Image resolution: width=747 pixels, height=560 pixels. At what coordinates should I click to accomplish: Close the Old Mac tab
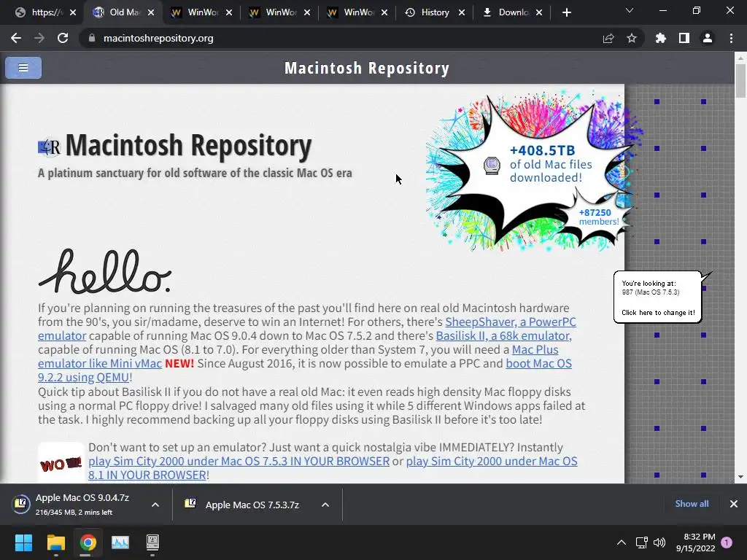(x=151, y=12)
